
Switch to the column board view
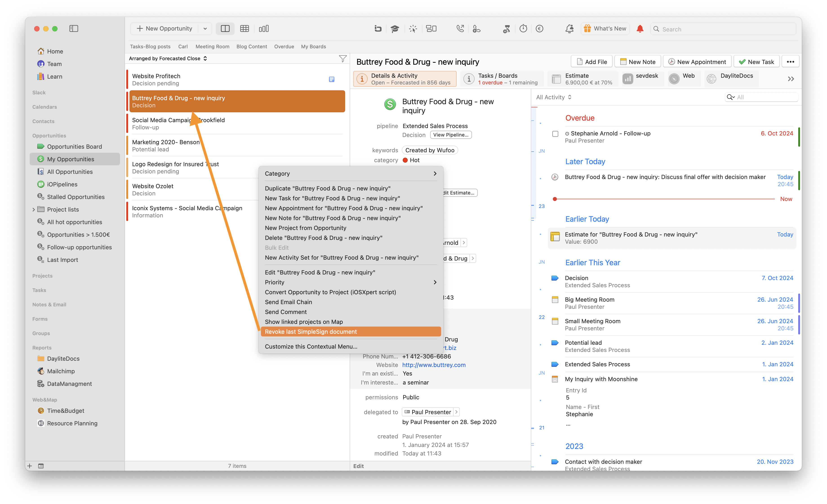[x=264, y=29]
